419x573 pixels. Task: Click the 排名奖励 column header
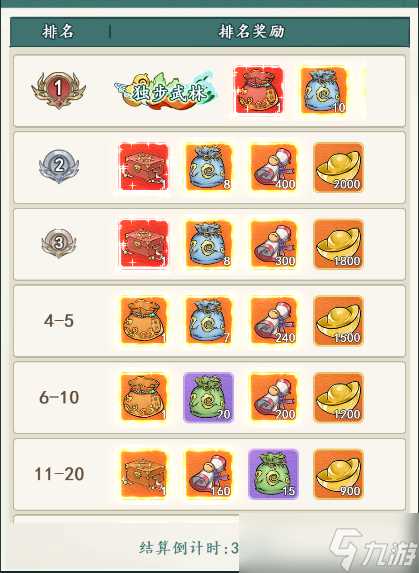tap(251, 31)
